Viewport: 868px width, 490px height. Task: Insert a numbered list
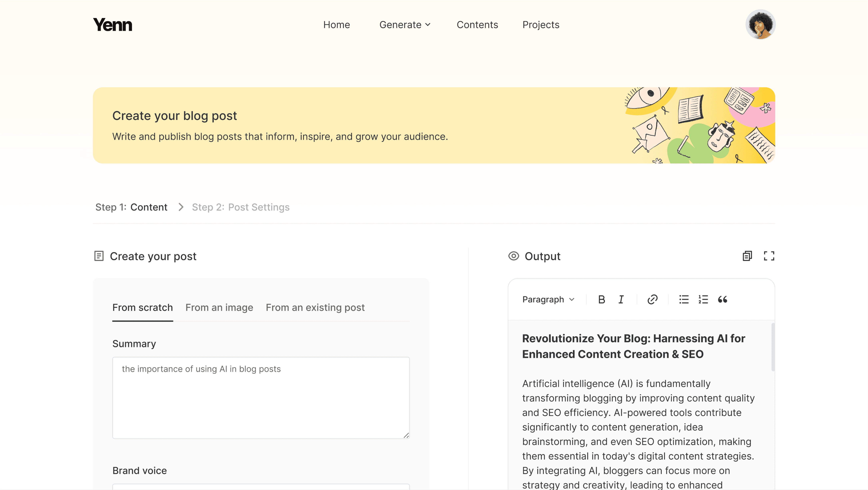click(703, 299)
